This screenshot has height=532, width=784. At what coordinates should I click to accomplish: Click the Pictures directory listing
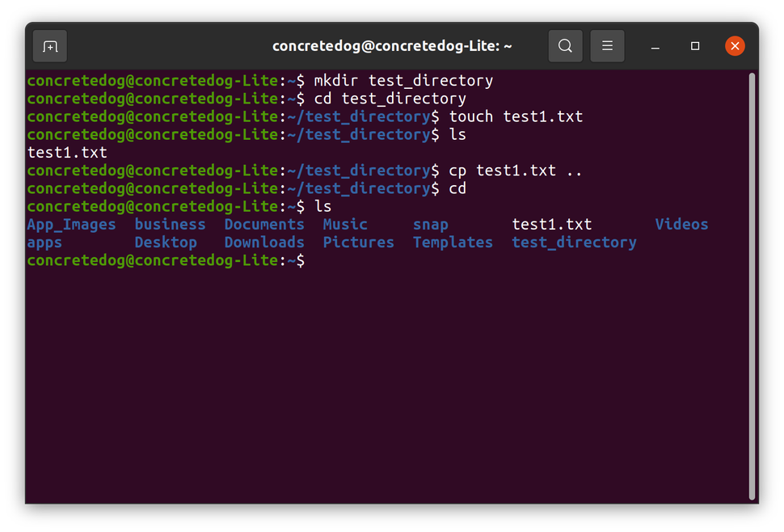tap(358, 242)
